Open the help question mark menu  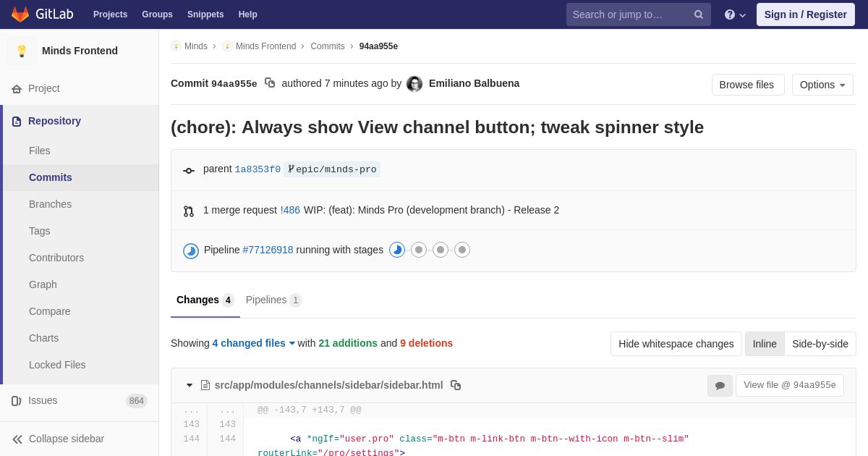[x=735, y=14]
